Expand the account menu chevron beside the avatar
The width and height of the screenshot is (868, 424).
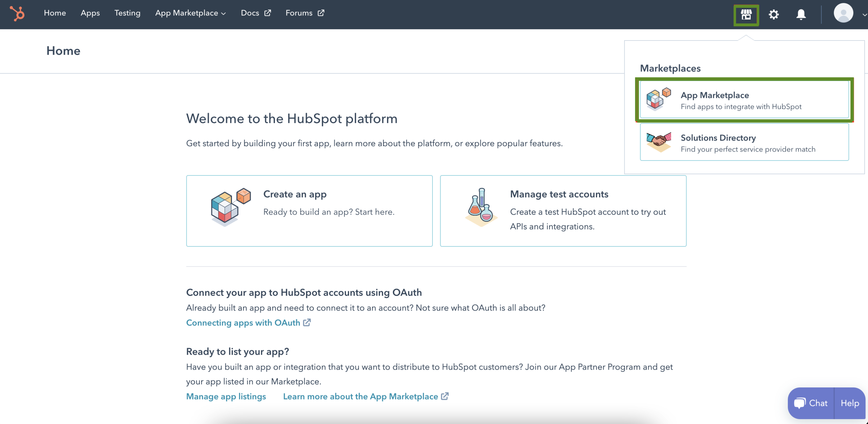coord(864,15)
